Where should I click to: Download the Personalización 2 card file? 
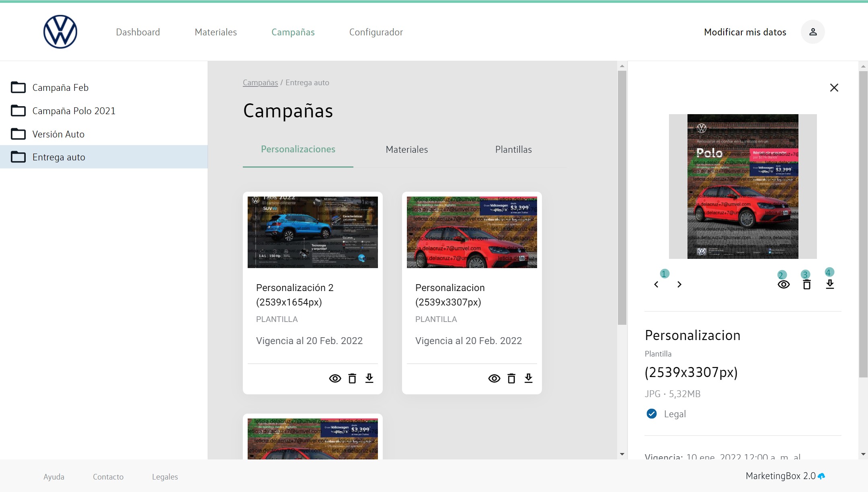pyautogui.click(x=369, y=378)
